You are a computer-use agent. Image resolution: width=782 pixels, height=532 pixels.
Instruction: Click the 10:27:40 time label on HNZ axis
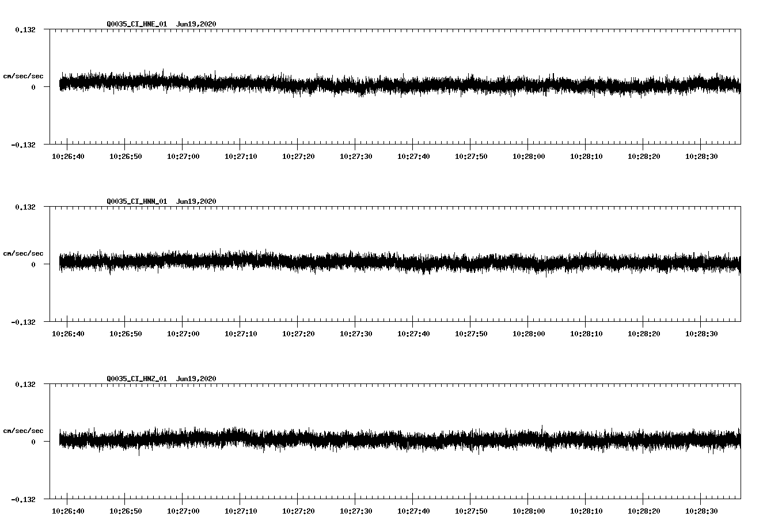pyautogui.click(x=413, y=511)
